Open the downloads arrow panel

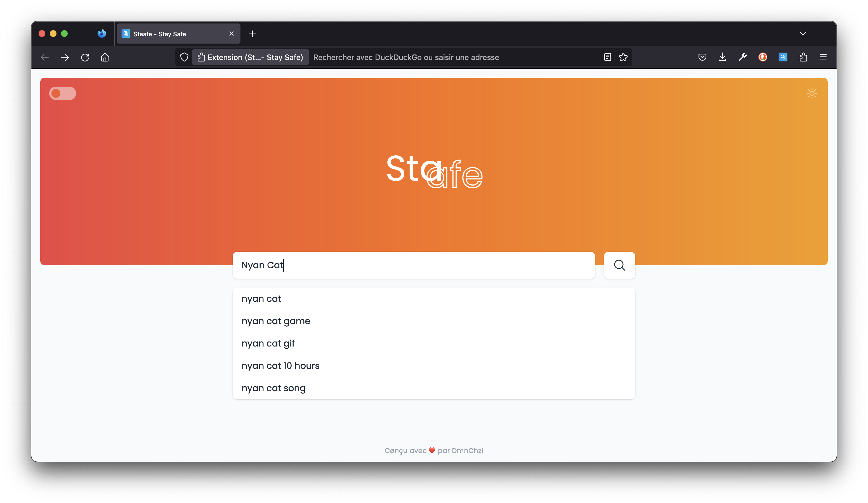pyautogui.click(x=722, y=57)
